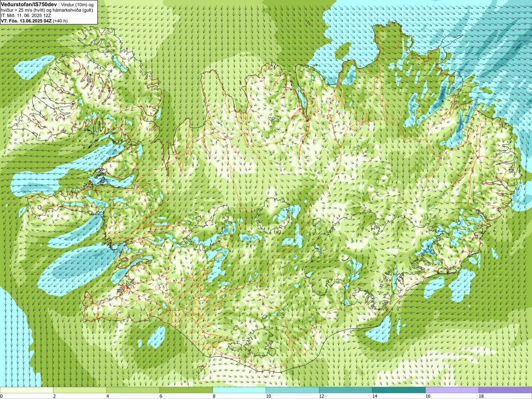The height and width of the screenshot is (399, 532).
Task: Click the medium green 4–6 legend swatch
Action: pyautogui.click(x=133, y=390)
